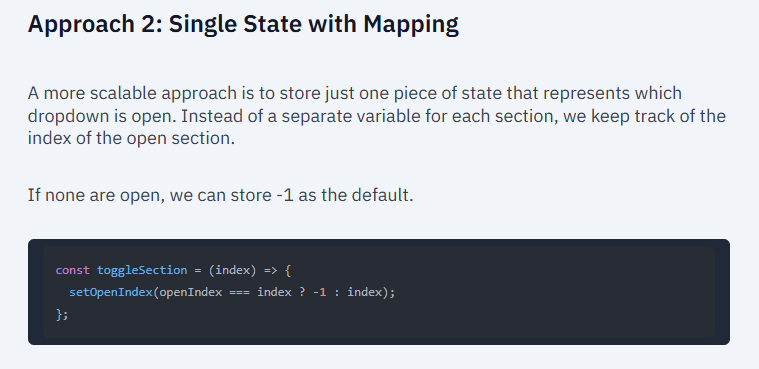
Task: Click the line 'index of the open section.'
Action: pyautogui.click(x=131, y=138)
